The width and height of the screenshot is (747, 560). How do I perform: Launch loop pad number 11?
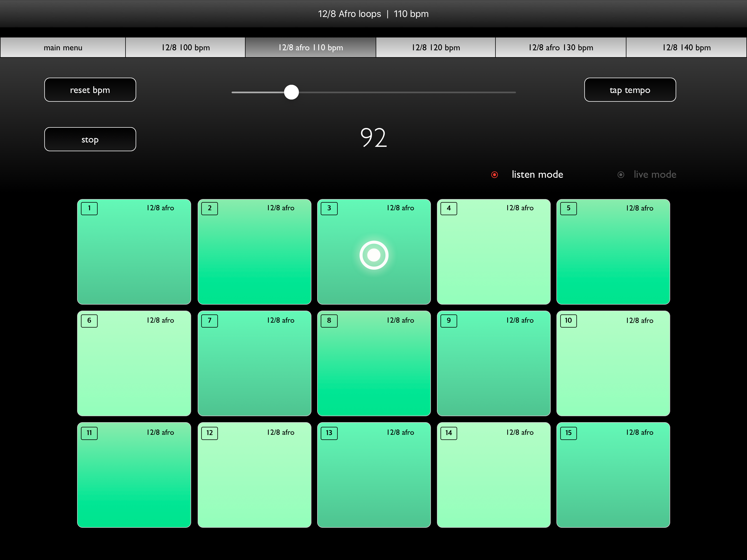[134, 474]
